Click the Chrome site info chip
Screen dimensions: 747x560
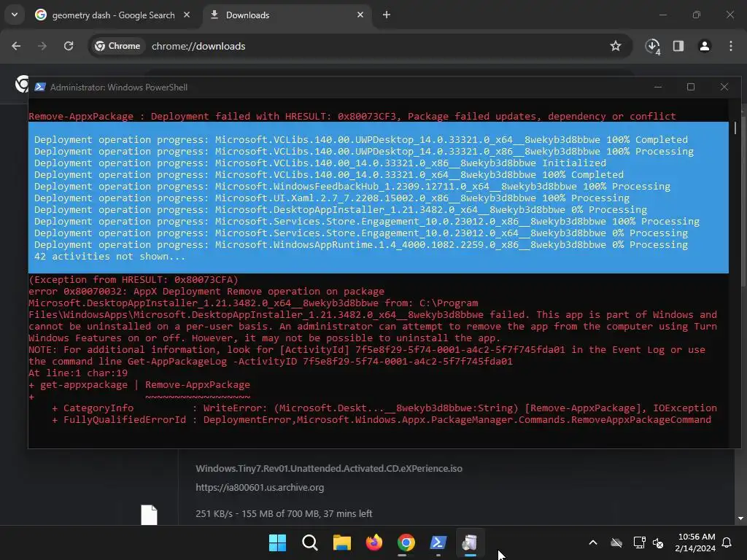coord(117,46)
